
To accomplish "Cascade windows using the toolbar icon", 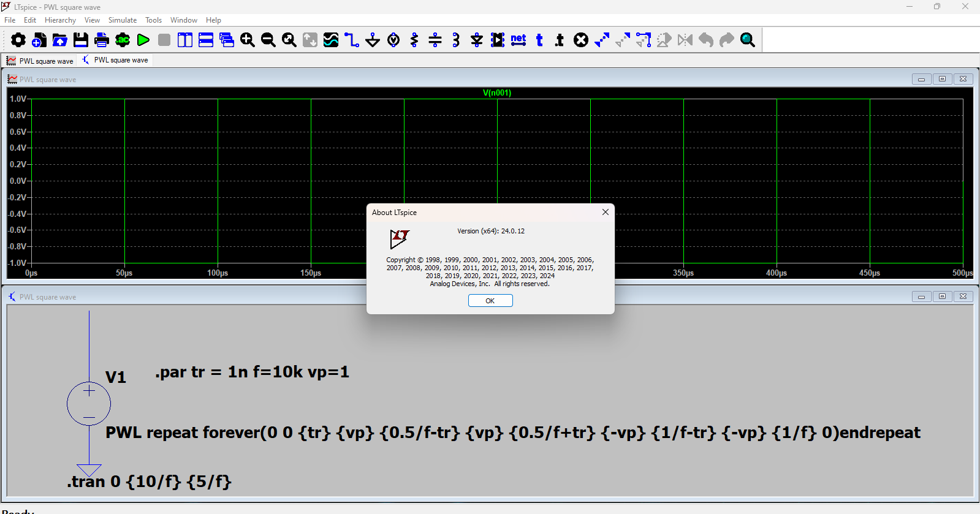I will (x=227, y=40).
